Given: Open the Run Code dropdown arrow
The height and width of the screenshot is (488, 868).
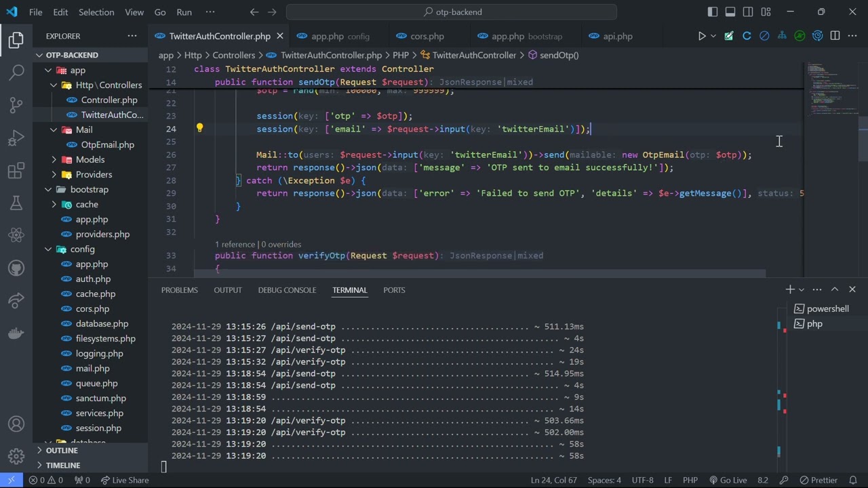Looking at the screenshot, I should pyautogui.click(x=713, y=36).
